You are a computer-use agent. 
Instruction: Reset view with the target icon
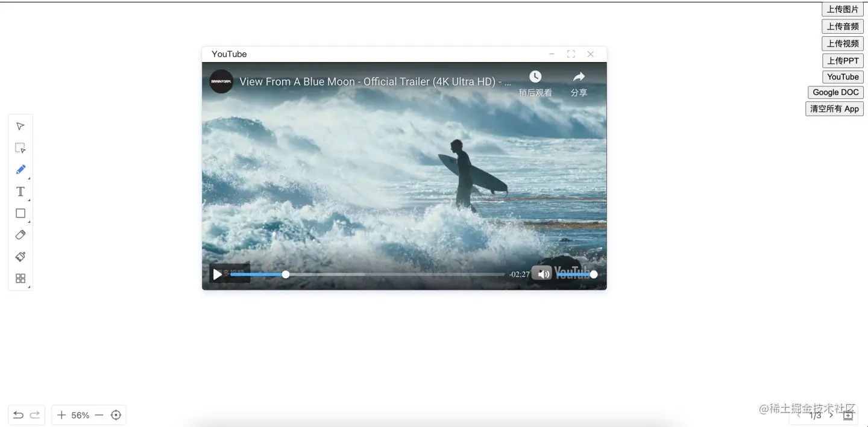point(116,415)
